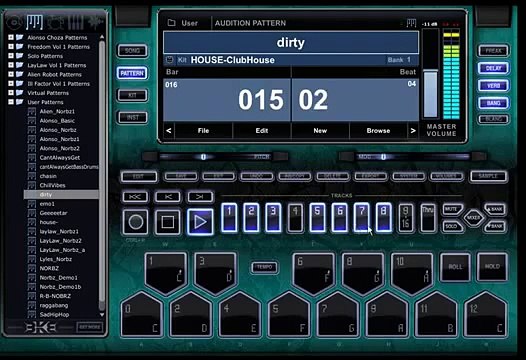The height and width of the screenshot is (360, 526).
Task: Switch to KIT mode
Action: pos(132,95)
